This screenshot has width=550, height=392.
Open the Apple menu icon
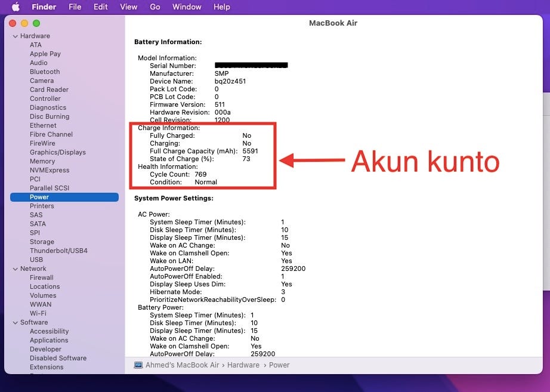pos(16,7)
